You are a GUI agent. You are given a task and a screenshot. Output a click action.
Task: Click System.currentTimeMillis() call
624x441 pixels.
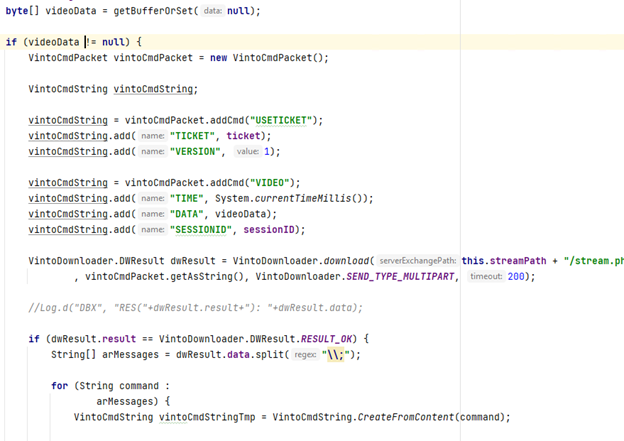click(x=291, y=198)
